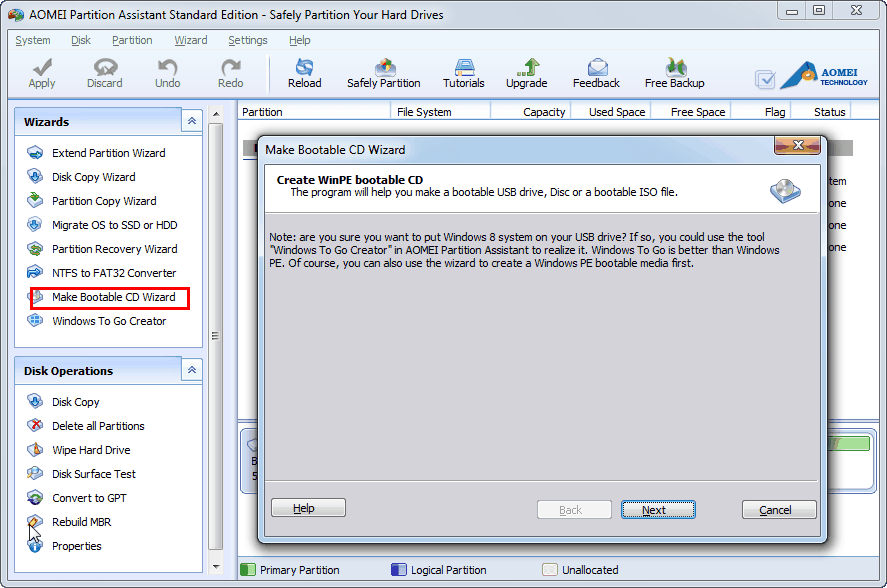Viewport: 887px width, 588px height.
Task: Click the sidebar vertical scrollbar thumb
Action: point(216,336)
